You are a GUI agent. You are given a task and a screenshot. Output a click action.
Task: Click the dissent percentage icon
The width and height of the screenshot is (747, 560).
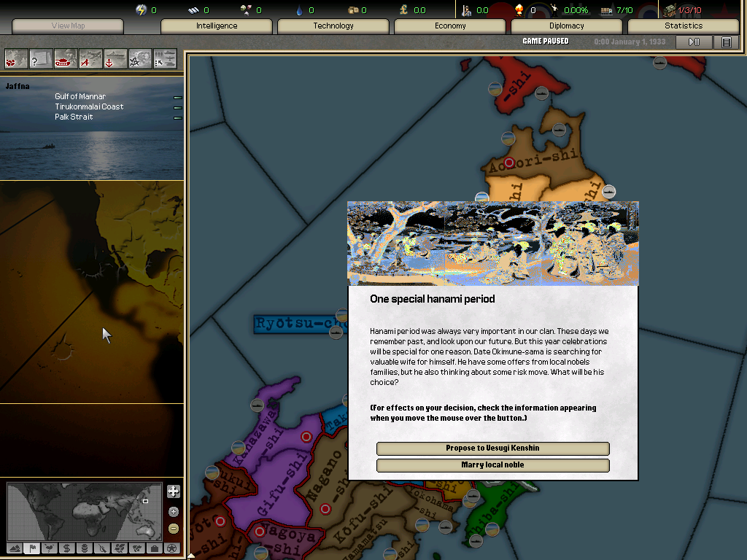pyautogui.click(x=554, y=9)
